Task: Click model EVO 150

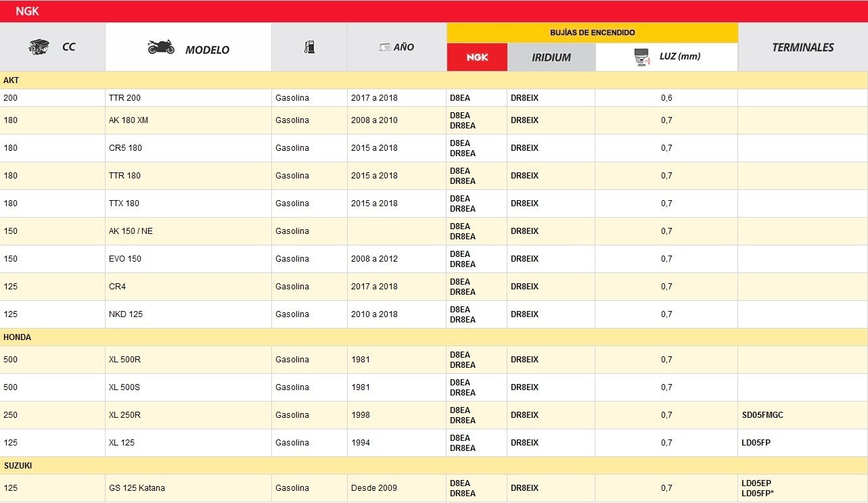Action: pos(125,259)
